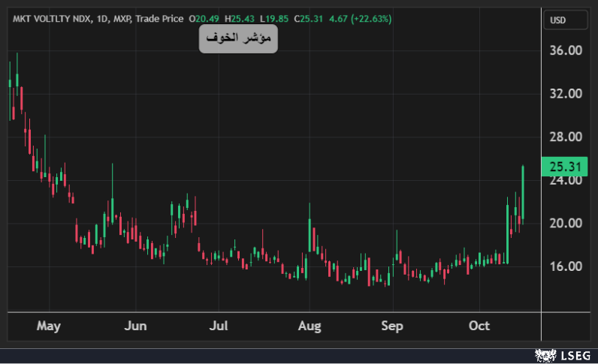Click the Sep label on time axis
Screen dimensions: 598x364
[392, 326]
